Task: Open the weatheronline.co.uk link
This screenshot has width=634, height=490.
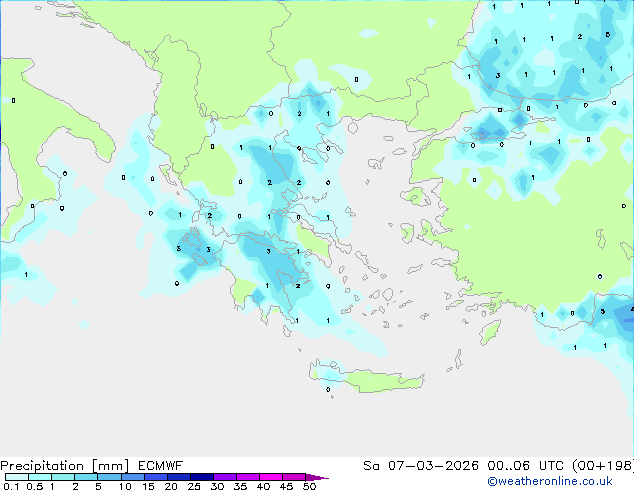Action: pyautogui.click(x=550, y=481)
